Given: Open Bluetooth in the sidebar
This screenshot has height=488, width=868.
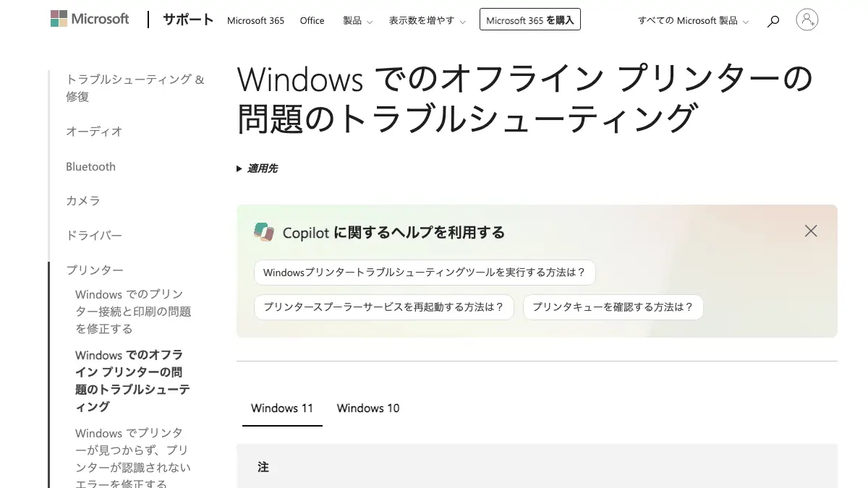Looking at the screenshot, I should click(x=90, y=166).
